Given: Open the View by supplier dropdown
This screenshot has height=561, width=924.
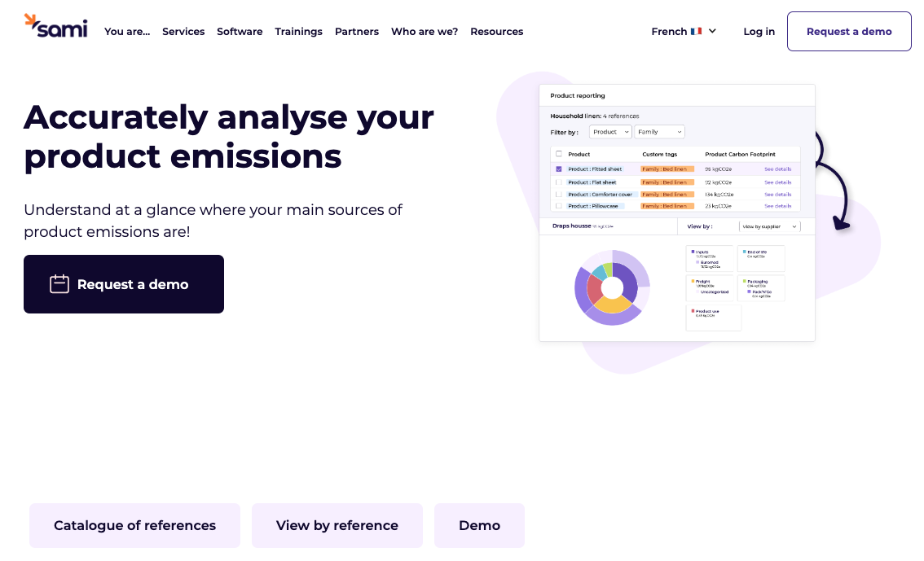Looking at the screenshot, I should tap(769, 226).
